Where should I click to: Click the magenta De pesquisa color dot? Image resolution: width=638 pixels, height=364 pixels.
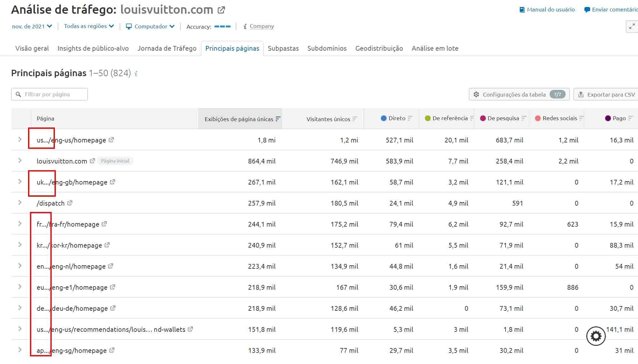pyautogui.click(x=483, y=118)
